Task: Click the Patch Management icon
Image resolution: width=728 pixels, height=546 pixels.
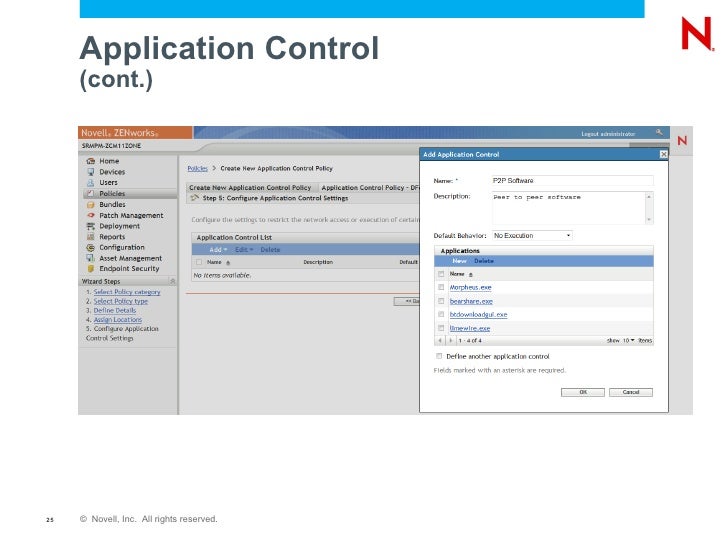Action: coord(91,215)
